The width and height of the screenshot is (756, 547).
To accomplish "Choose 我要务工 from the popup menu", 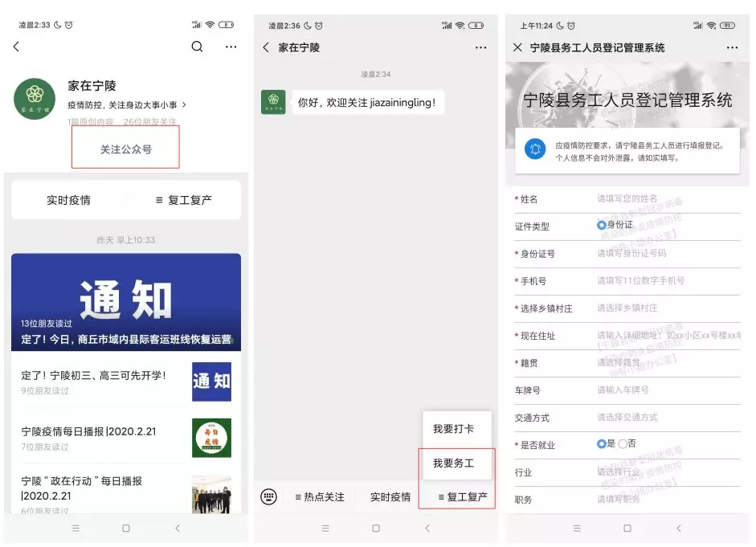I will (454, 464).
